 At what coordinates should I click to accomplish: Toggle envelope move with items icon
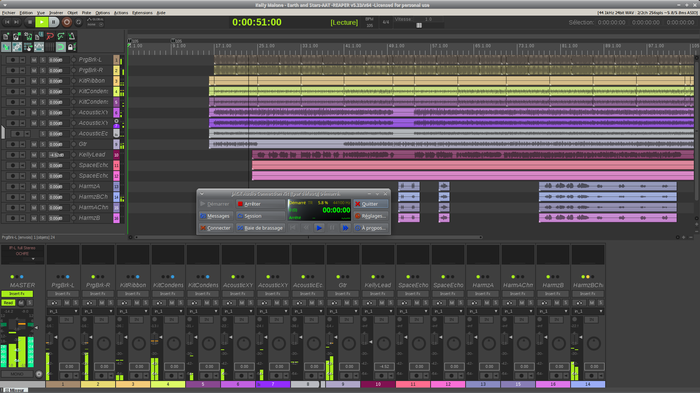pyautogui.click(x=39, y=47)
